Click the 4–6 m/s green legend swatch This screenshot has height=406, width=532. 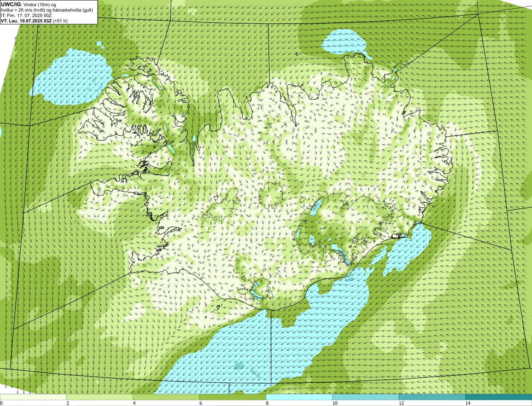click(166, 397)
